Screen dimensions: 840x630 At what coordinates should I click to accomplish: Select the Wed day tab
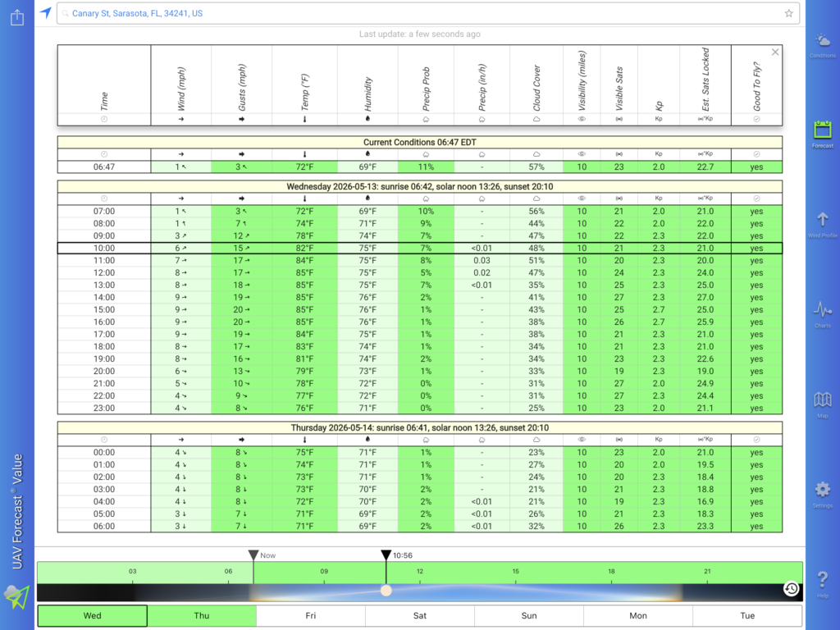click(x=92, y=615)
